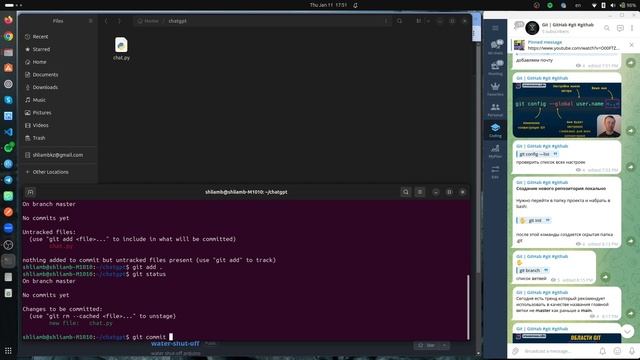Screen dimensions: 640x360
Task: Click the terminal command line after git commit
Action: coord(171,337)
